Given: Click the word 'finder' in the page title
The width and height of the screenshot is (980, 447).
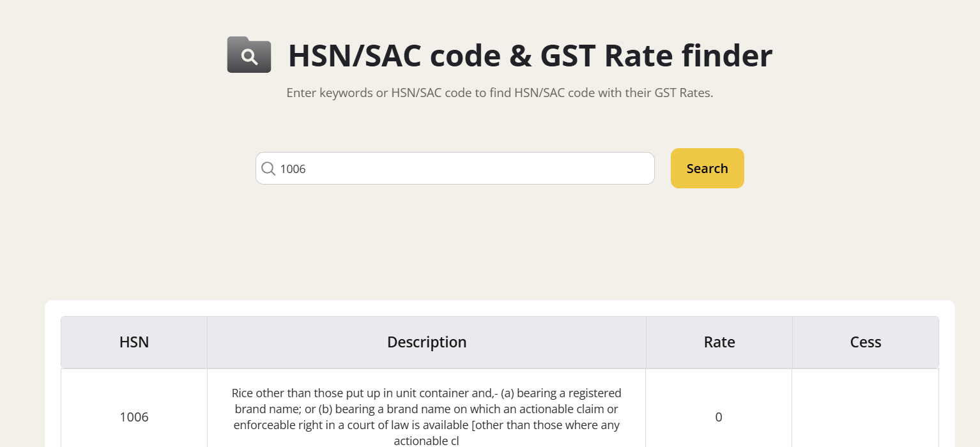Looking at the screenshot, I should click(727, 56).
